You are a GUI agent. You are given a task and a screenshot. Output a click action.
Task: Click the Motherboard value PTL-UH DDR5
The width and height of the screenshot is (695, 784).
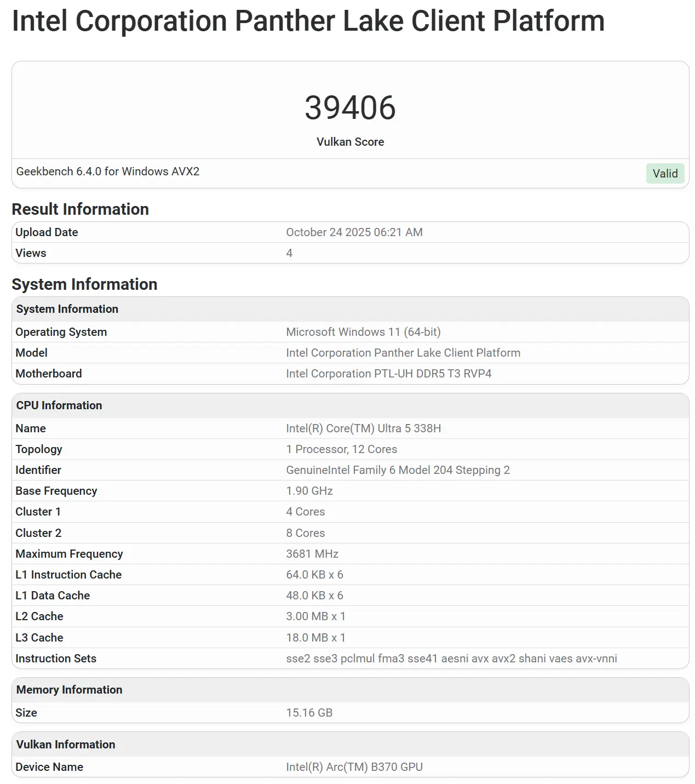click(x=388, y=374)
